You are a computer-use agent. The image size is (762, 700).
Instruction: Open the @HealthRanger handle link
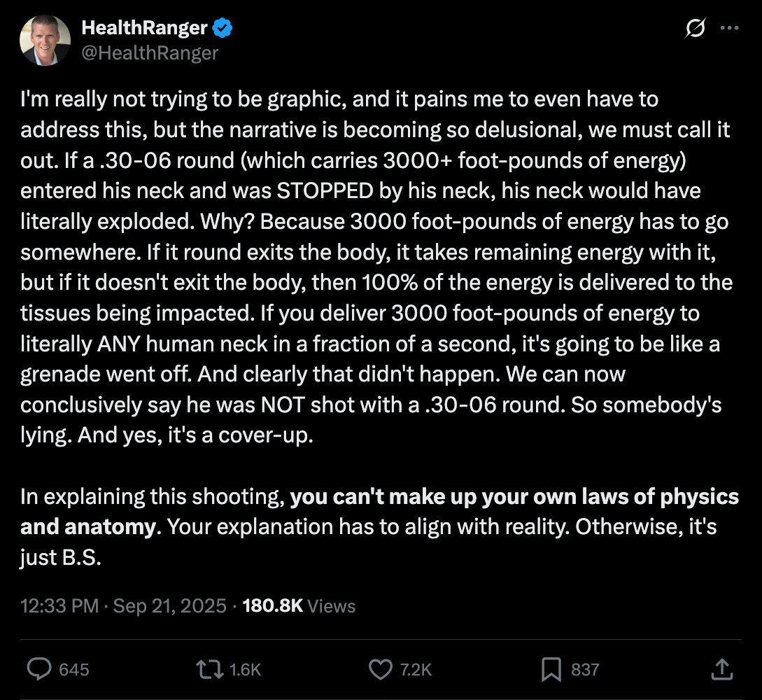150,52
